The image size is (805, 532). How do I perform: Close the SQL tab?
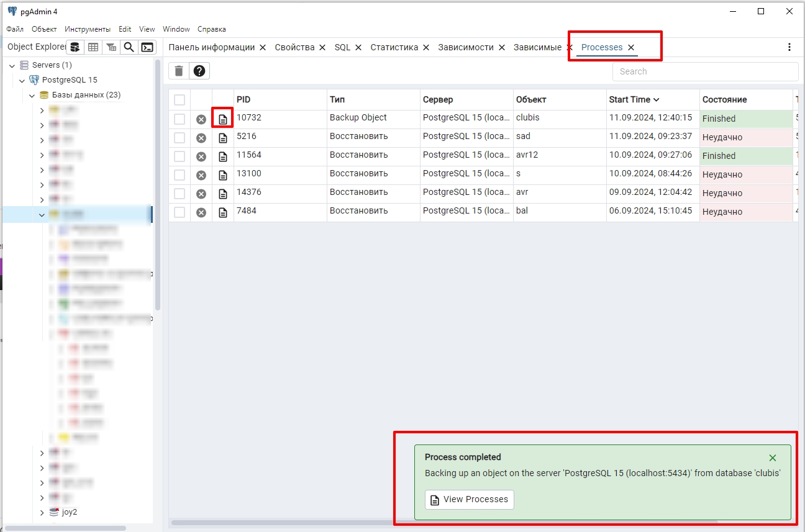pyautogui.click(x=358, y=47)
